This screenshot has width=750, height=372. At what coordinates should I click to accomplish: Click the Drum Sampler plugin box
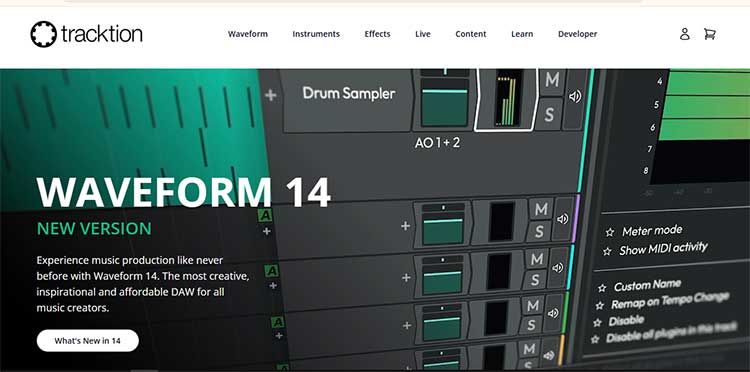pos(348,99)
